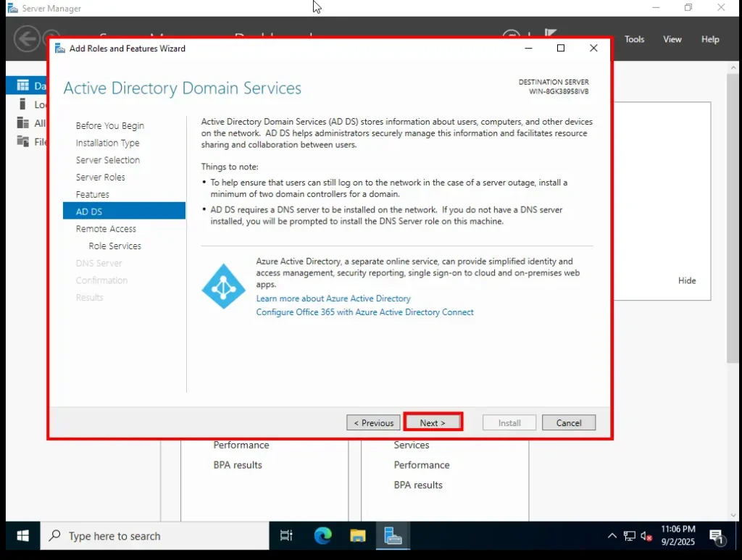Click the Azure Active Directory diamond icon

[x=223, y=286]
